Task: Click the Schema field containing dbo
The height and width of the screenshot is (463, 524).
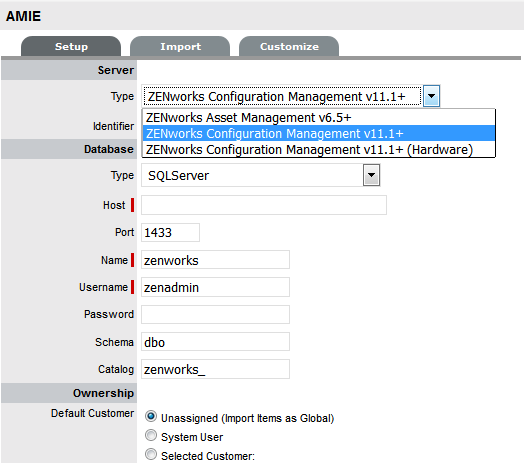Action: 215,342
